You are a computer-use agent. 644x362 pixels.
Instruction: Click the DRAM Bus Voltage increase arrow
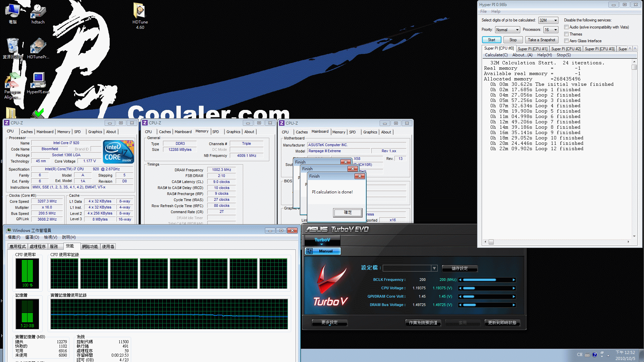tap(514, 305)
